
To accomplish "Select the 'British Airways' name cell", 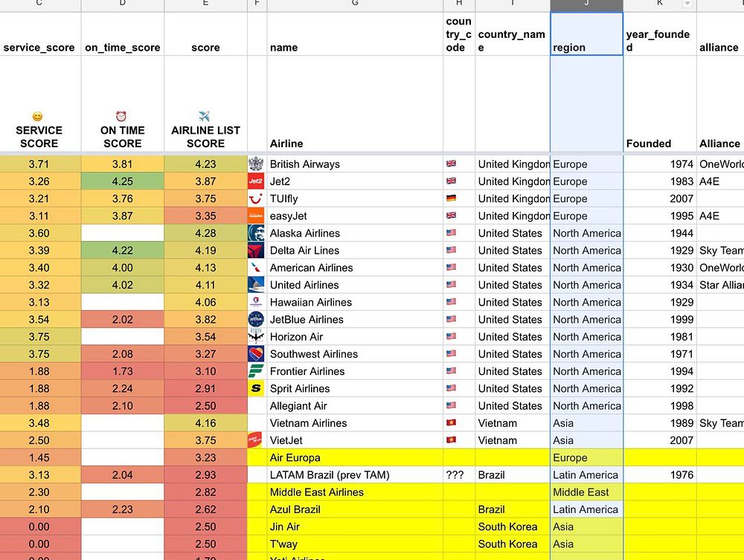I will click(x=355, y=164).
